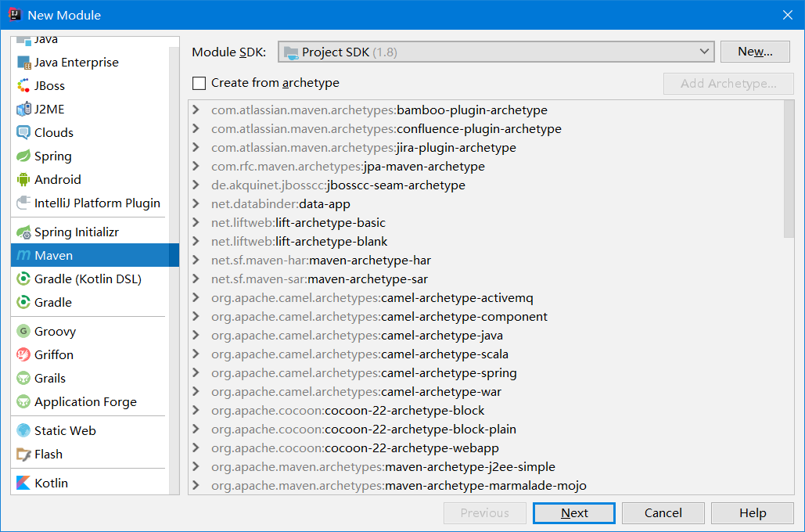805x532 pixels.
Task: Select camel-archetype-component row
Action: point(486,317)
